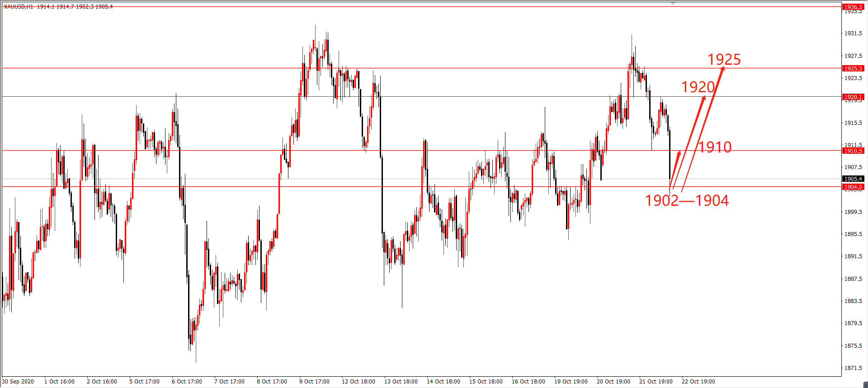Click the 14 Oct 18:00 time label
This screenshot has width=868, height=388.
[443, 381]
